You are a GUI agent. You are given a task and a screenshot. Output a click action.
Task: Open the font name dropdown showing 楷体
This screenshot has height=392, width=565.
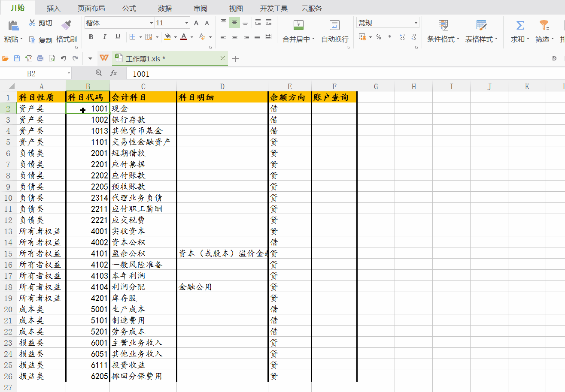coord(151,23)
